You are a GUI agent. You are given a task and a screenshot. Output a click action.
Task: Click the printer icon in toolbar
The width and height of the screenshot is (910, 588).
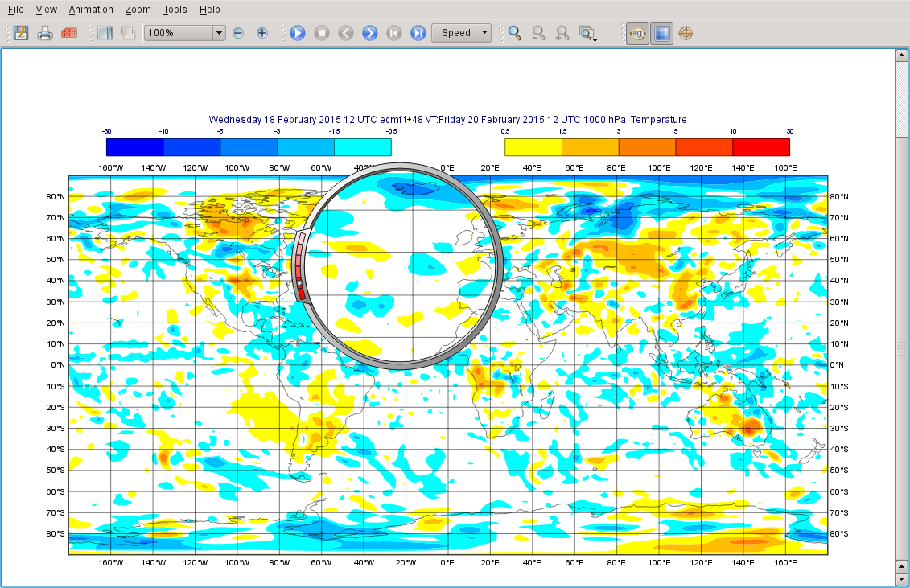tap(45, 33)
